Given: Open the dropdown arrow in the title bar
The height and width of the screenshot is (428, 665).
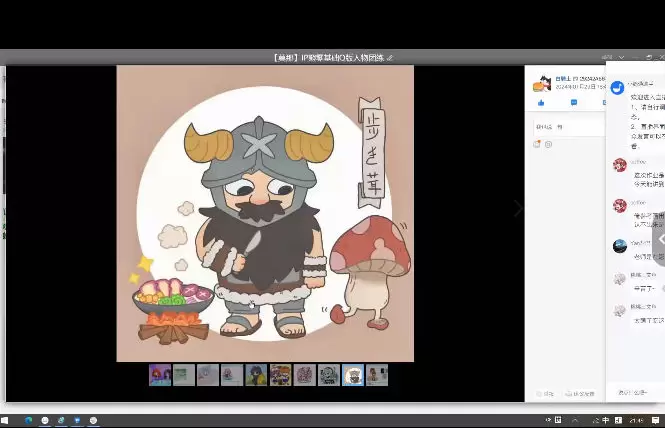Looking at the screenshot, I should pos(621,57).
